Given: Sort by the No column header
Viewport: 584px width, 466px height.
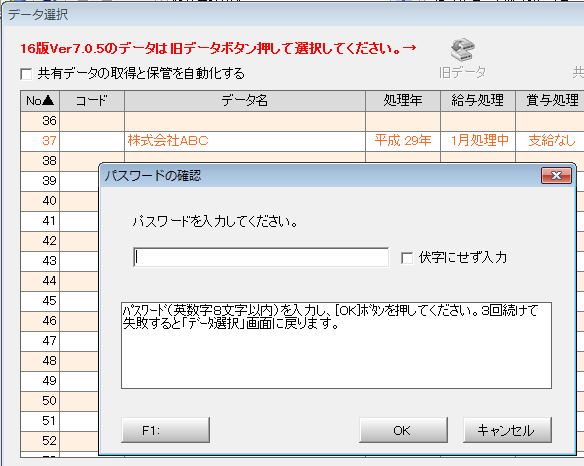Looking at the screenshot, I should point(40,101).
